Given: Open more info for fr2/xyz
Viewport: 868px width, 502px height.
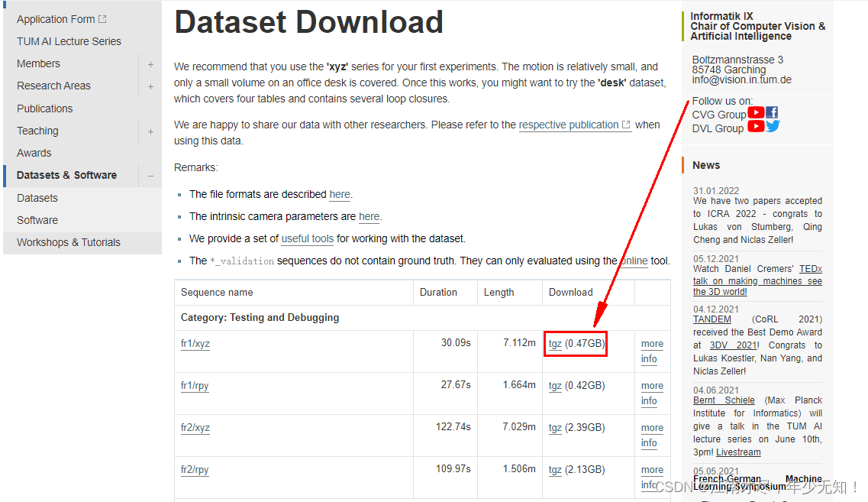Looking at the screenshot, I should [x=651, y=436].
